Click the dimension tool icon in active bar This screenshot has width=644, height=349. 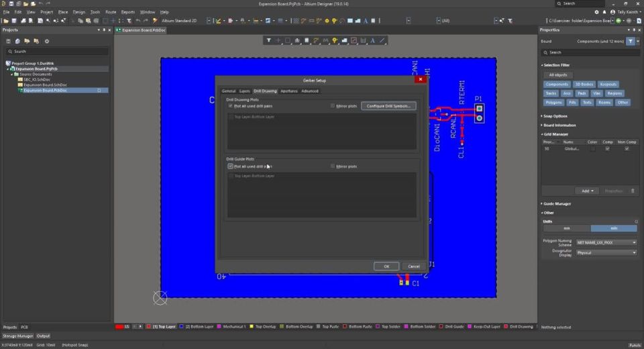click(363, 40)
